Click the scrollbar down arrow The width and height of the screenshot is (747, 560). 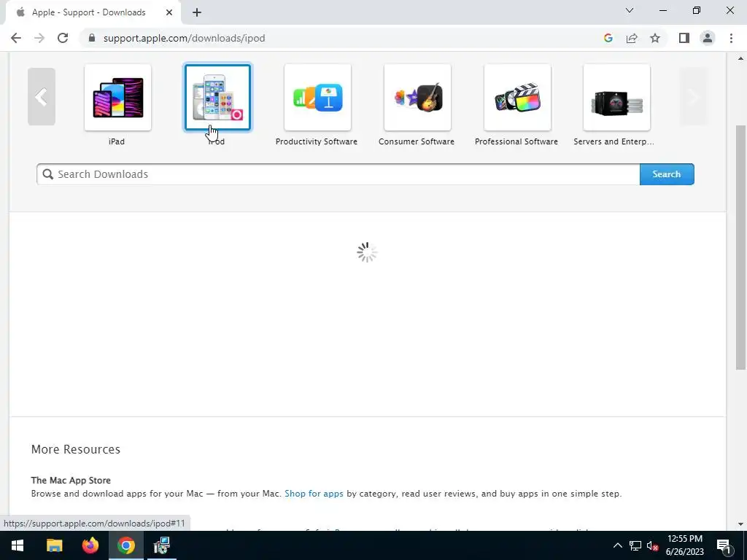coord(740,524)
